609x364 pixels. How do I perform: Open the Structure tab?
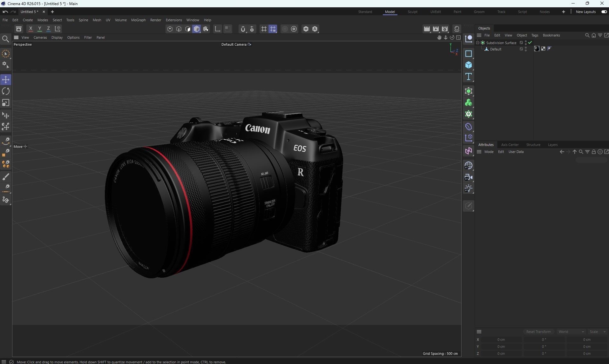click(x=533, y=145)
